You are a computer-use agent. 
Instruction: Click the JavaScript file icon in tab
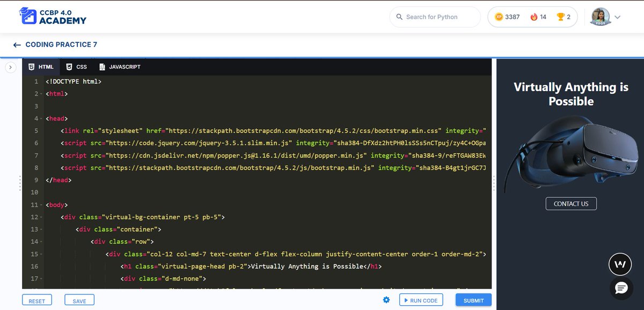pos(102,67)
